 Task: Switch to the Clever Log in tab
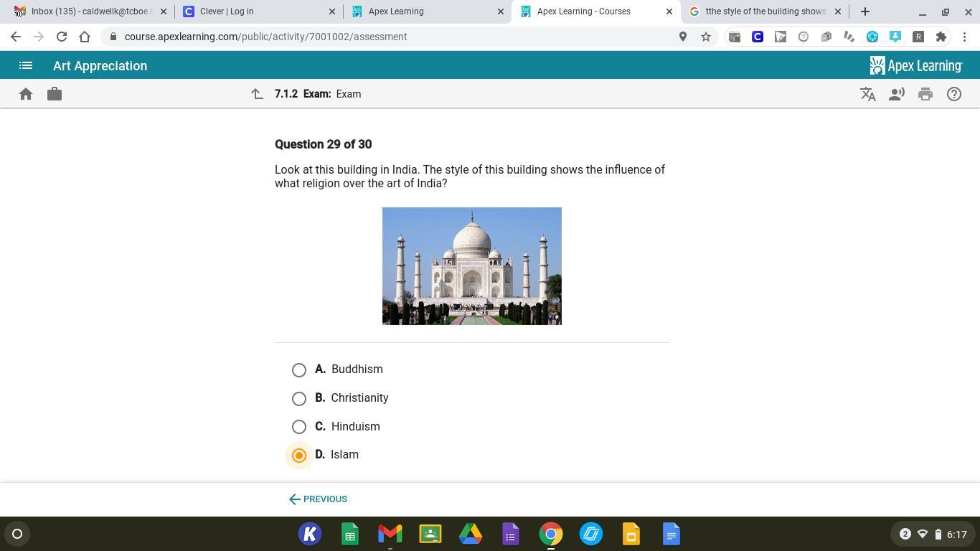pyautogui.click(x=255, y=11)
